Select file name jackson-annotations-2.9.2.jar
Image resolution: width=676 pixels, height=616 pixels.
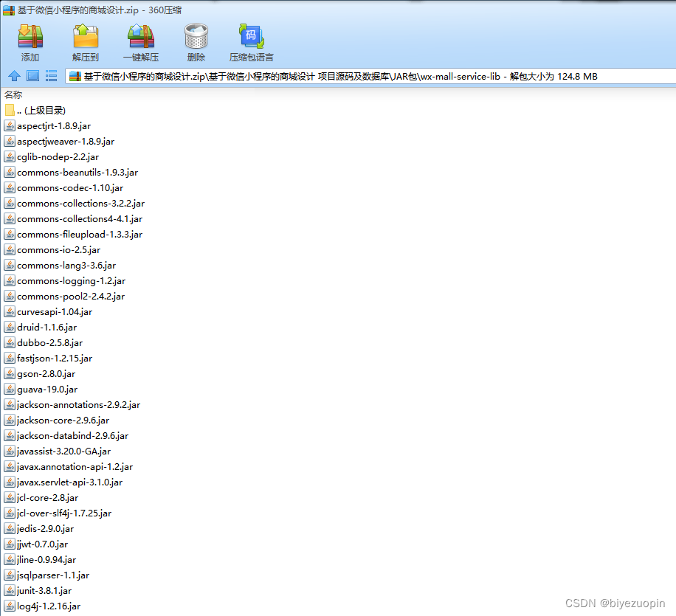pos(78,405)
